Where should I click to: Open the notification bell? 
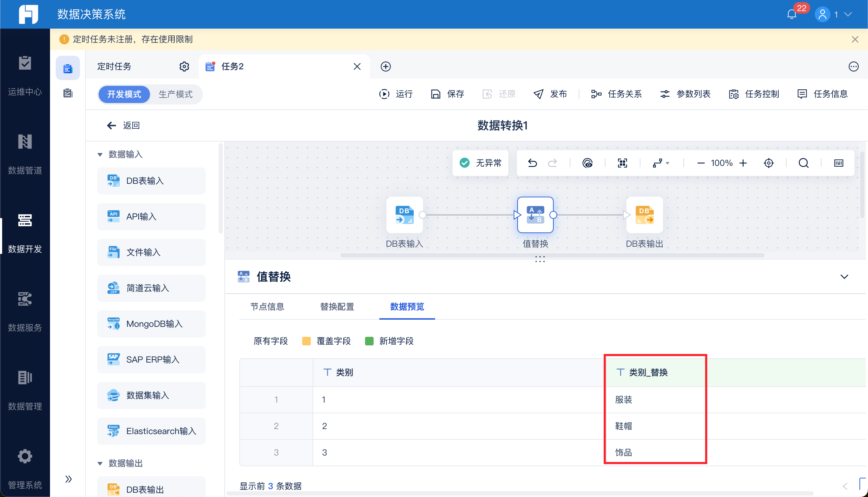[x=792, y=14]
